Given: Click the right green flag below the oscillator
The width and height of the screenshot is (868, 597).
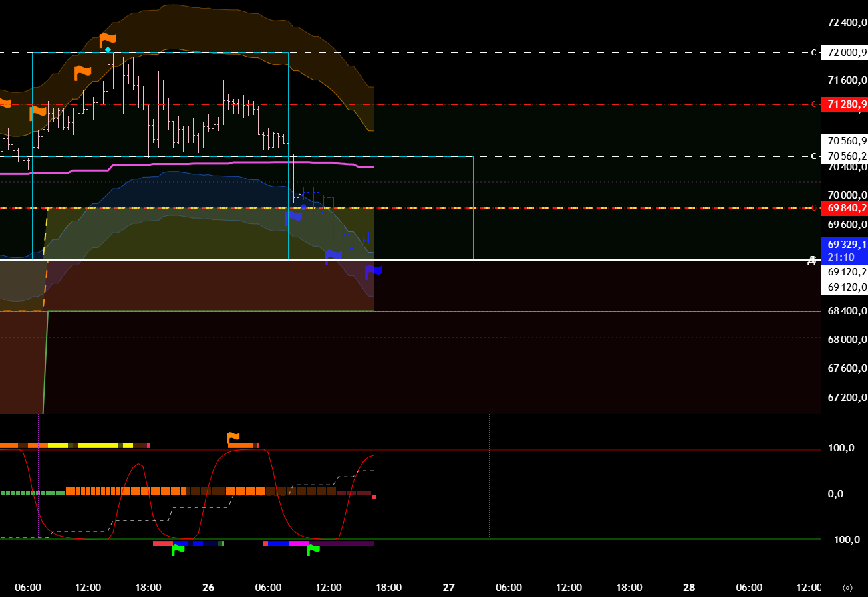Looking at the screenshot, I should coord(313,549).
